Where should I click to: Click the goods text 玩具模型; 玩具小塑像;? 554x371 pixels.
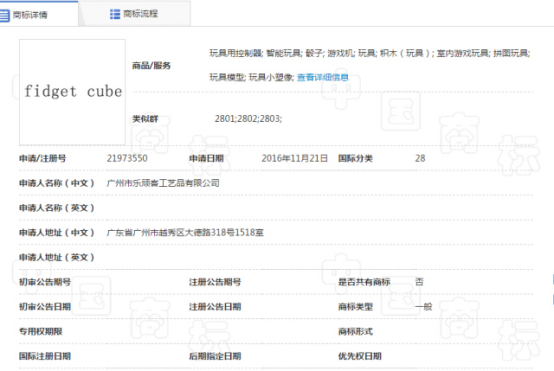[252, 77]
